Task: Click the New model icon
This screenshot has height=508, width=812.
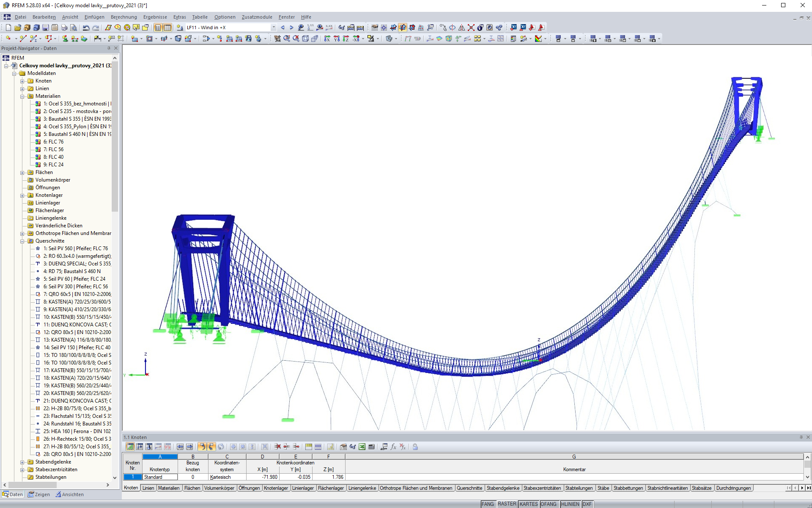Action: (8, 28)
